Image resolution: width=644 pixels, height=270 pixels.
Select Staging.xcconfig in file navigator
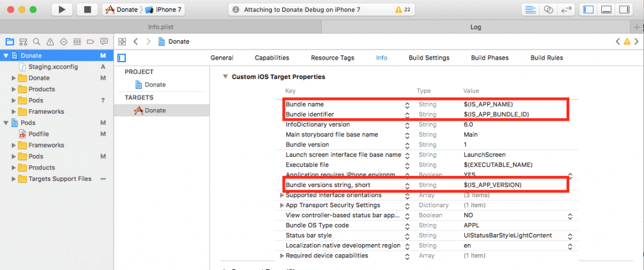(x=52, y=67)
